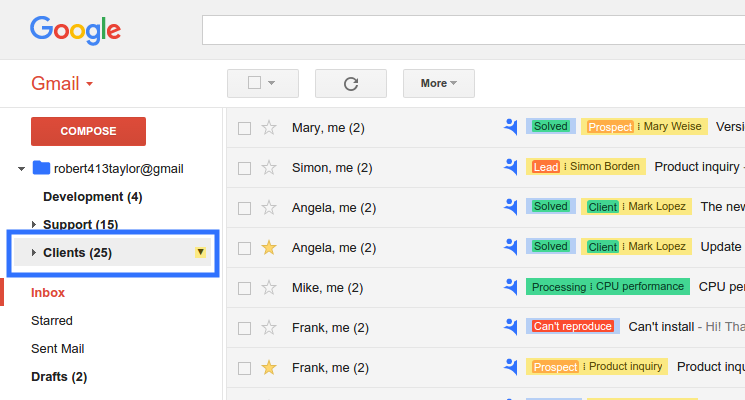Click the Lead Simon Borden label
This screenshot has height=400, width=745.
tap(585, 167)
